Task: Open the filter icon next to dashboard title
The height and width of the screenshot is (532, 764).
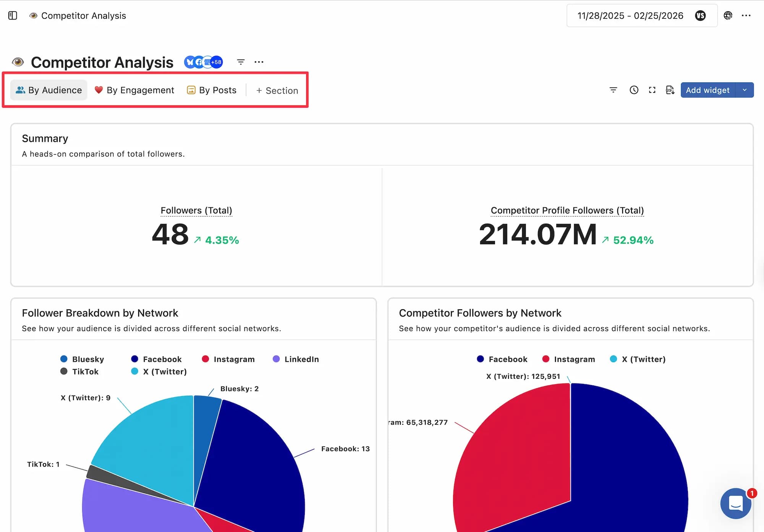Action: point(241,62)
